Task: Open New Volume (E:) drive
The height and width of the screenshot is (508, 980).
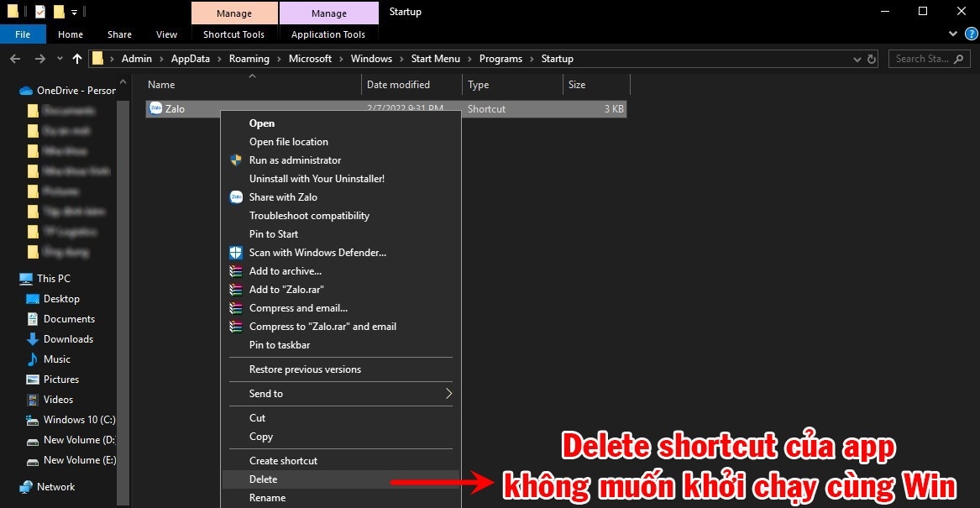Action: pos(70,460)
